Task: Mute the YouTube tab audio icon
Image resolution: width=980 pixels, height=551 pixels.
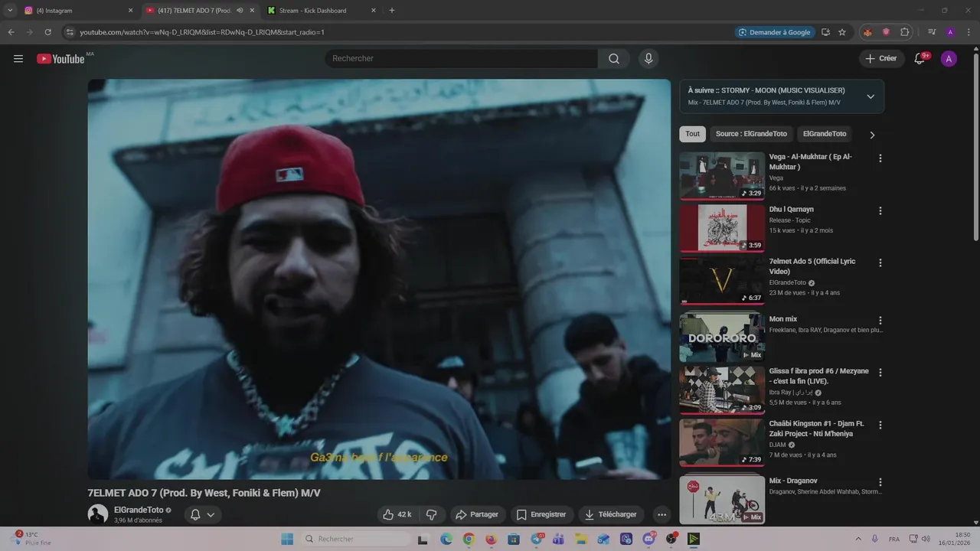Action: point(240,11)
